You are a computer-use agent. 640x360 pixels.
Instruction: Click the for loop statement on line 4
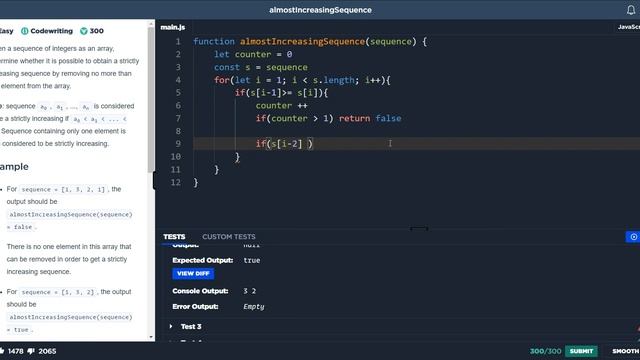tap(302, 80)
